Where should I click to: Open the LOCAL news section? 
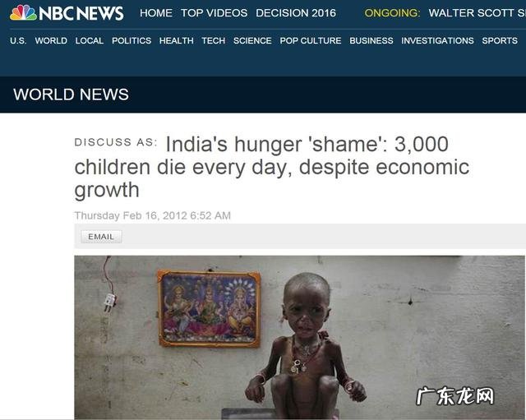tap(90, 40)
